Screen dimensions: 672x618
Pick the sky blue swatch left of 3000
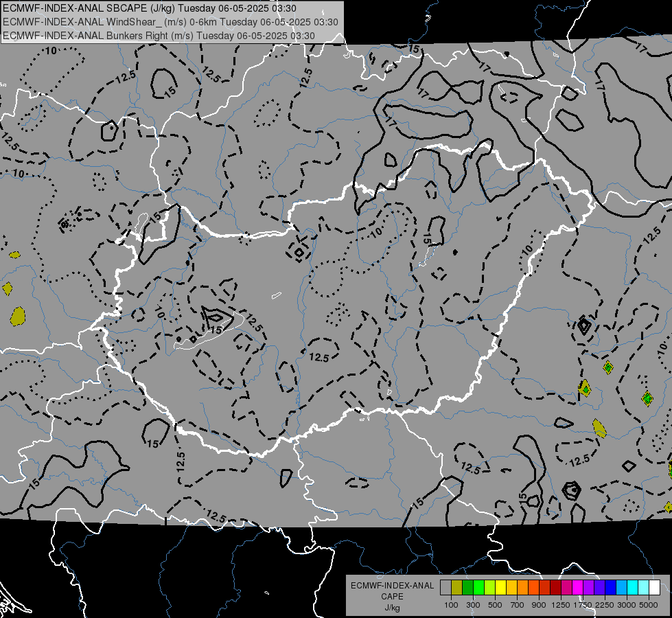[x=621, y=588]
